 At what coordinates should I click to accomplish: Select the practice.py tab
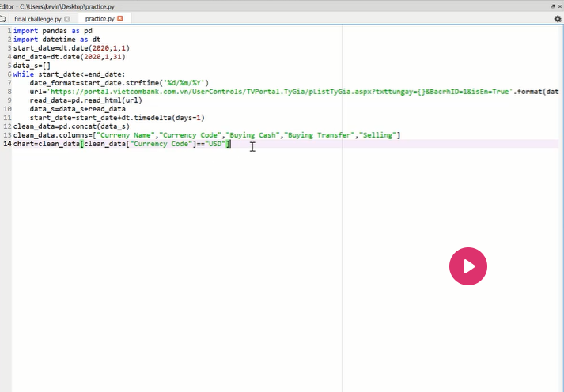(x=100, y=19)
